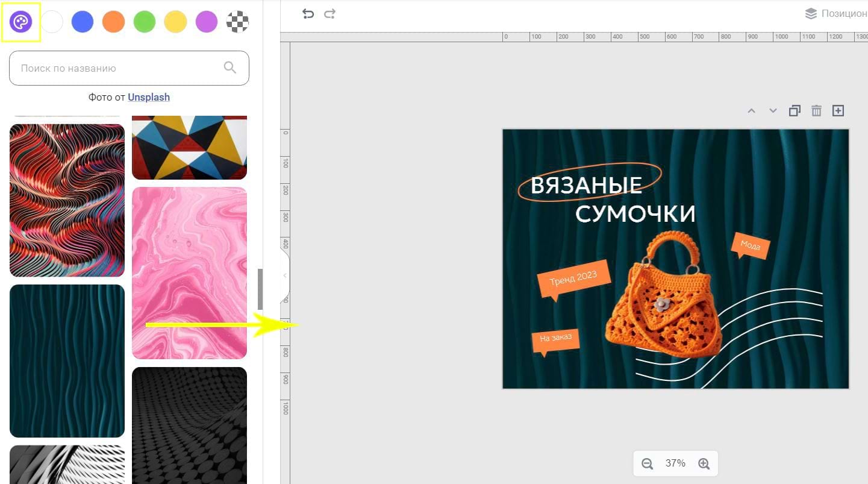
Task: Delete the page with the trash icon
Action: [x=816, y=111]
